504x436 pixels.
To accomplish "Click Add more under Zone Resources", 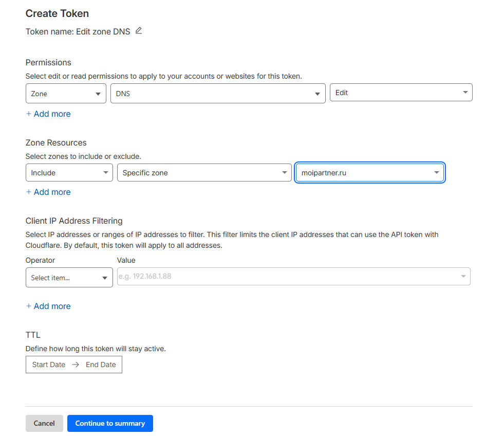I will point(52,192).
